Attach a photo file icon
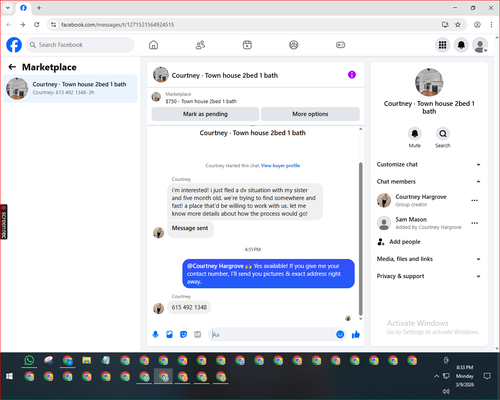 [169, 334]
